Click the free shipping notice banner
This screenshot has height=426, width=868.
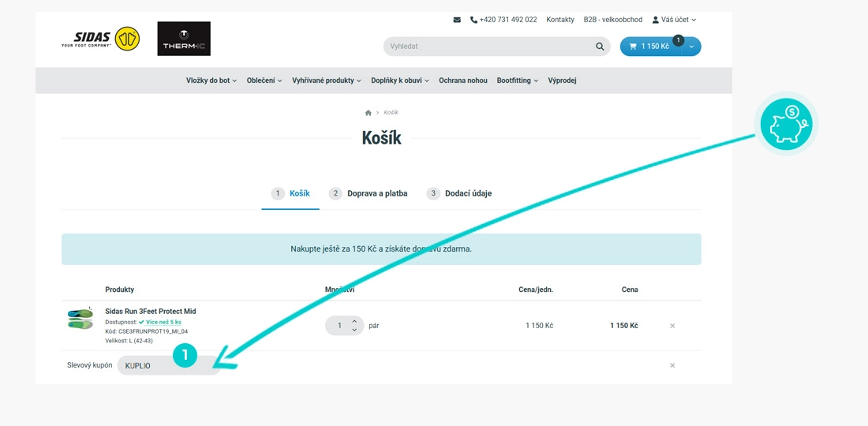click(x=381, y=249)
